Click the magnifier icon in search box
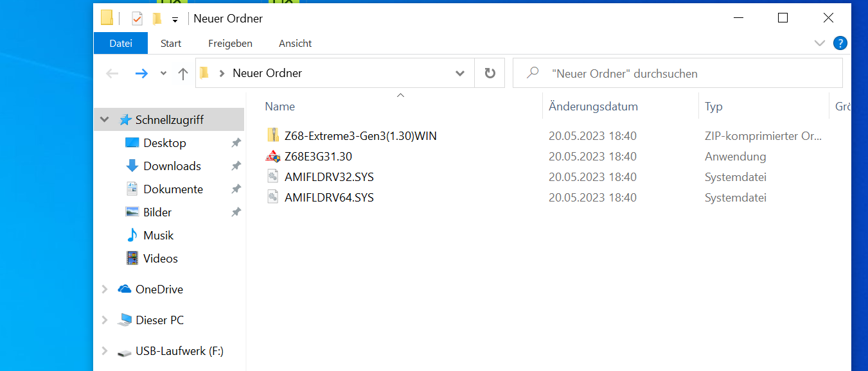The height and width of the screenshot is (371, 868). point(533,73)
